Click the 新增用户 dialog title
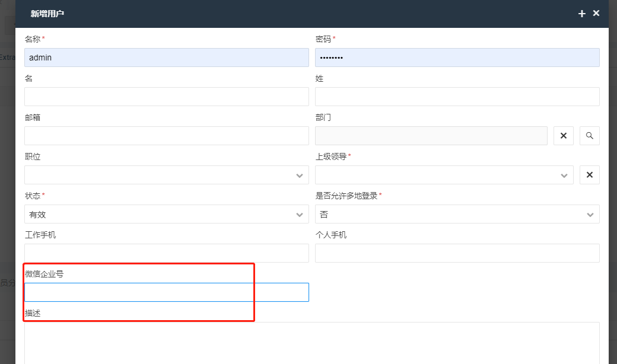The width and height of the screenshot is (617, 364). 47,14
